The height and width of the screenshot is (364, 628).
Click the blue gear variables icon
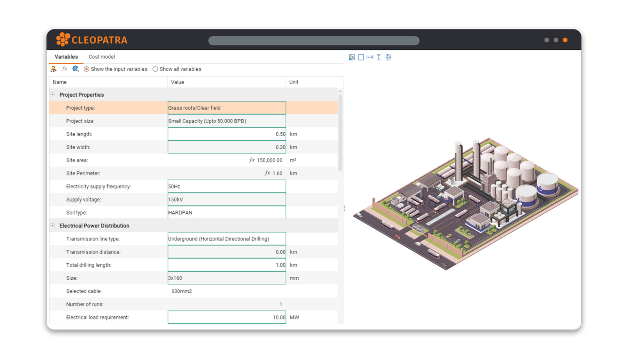(x=76, y=69)
